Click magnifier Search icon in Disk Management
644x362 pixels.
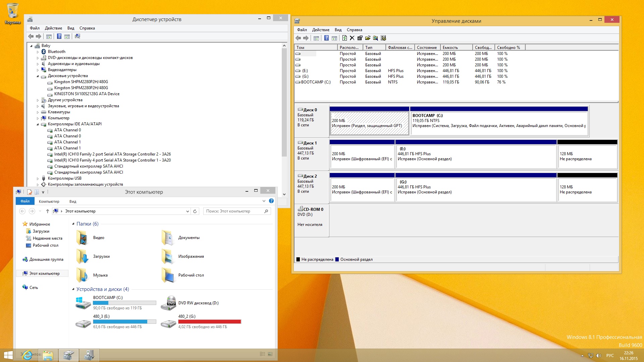click(x=375, y=38)
